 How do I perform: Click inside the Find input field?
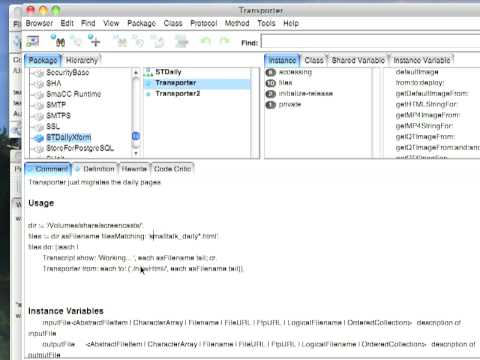(370, 42)
